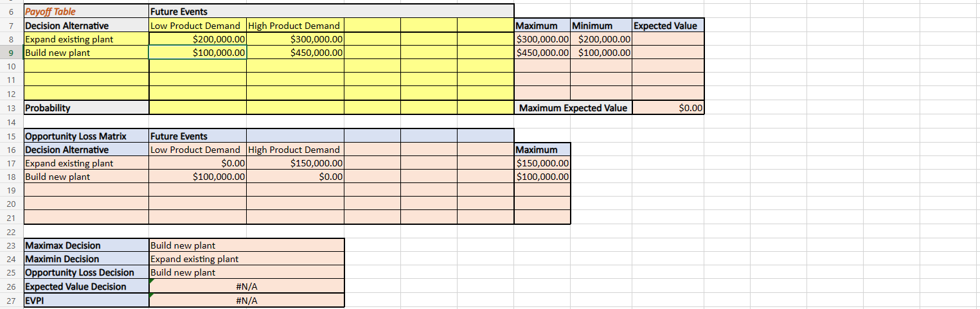Select the 'Maximin Decision' label cell

86,259
